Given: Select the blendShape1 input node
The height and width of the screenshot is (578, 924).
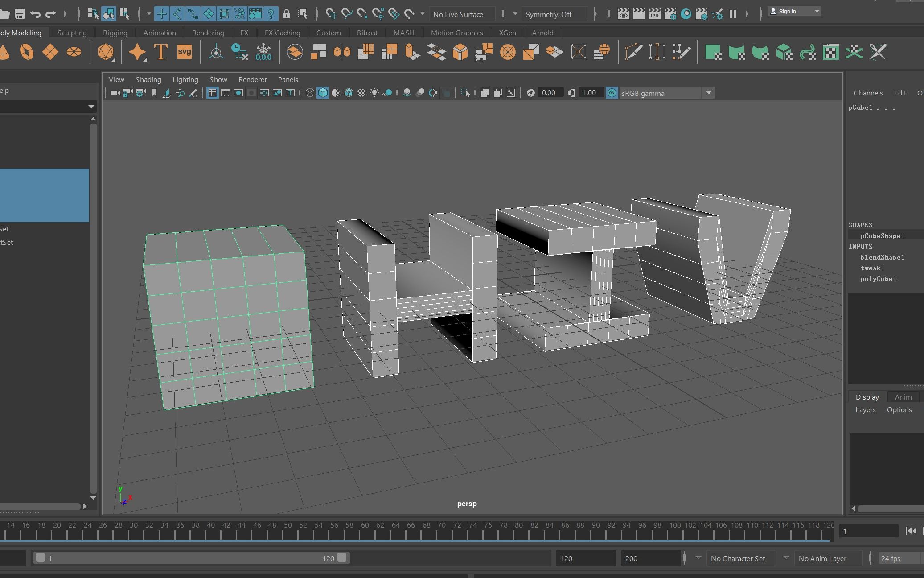Looking at the screenshot, I should pos(882,257).
